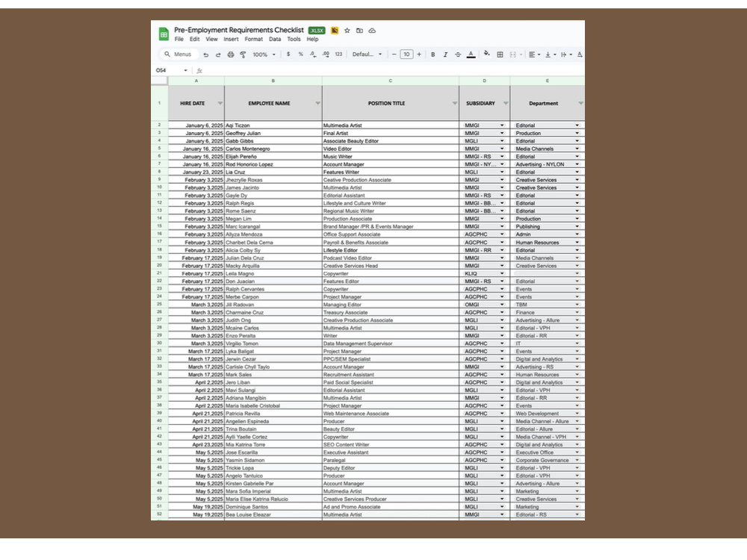Toggle bold formatting
Viewport: 747px width, 560px height.
[x=433, y=55]
